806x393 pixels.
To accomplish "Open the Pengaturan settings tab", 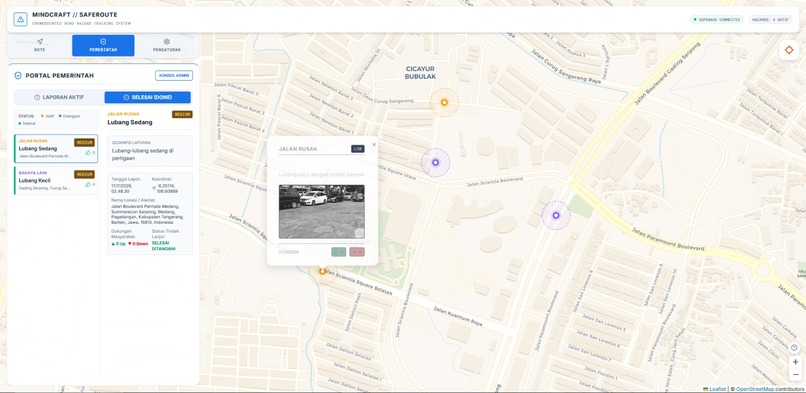I will coord(167,45).
